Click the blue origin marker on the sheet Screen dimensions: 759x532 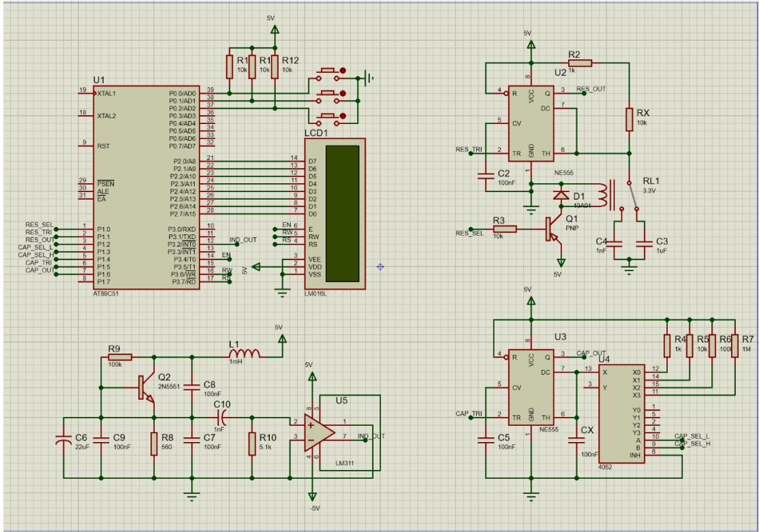[380, 266]
